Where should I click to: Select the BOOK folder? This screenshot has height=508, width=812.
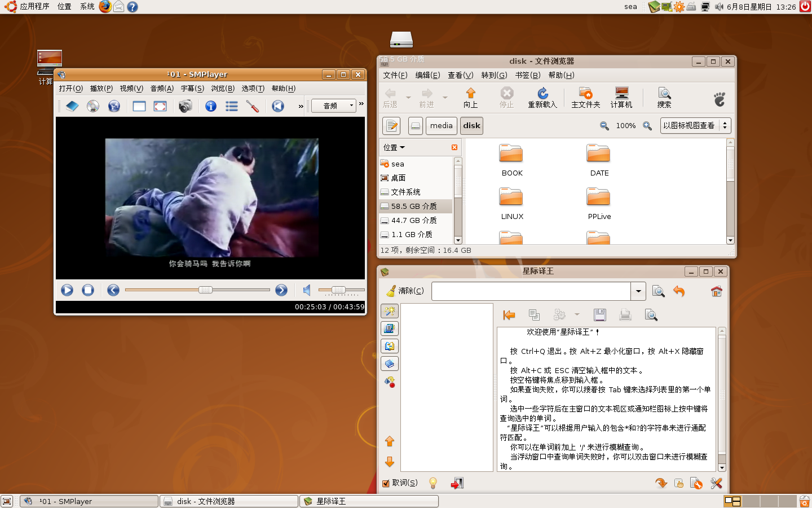511,160
